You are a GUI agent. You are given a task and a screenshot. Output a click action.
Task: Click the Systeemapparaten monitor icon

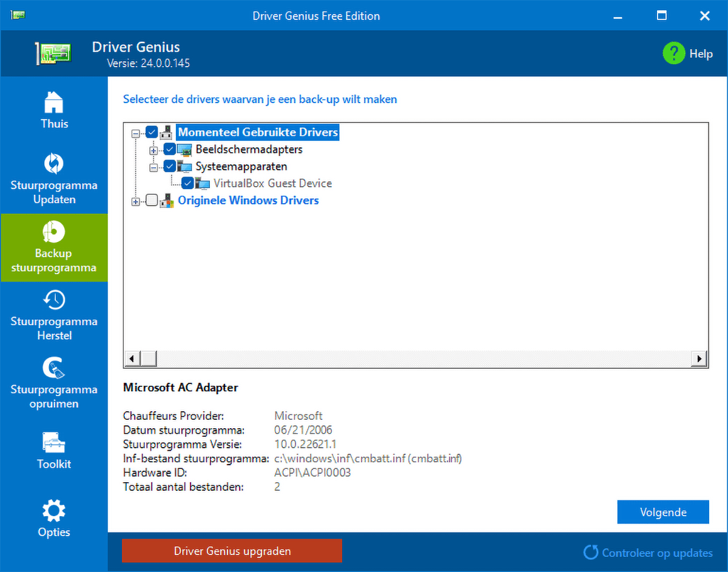pyautogui.click(x=184, y=166)
